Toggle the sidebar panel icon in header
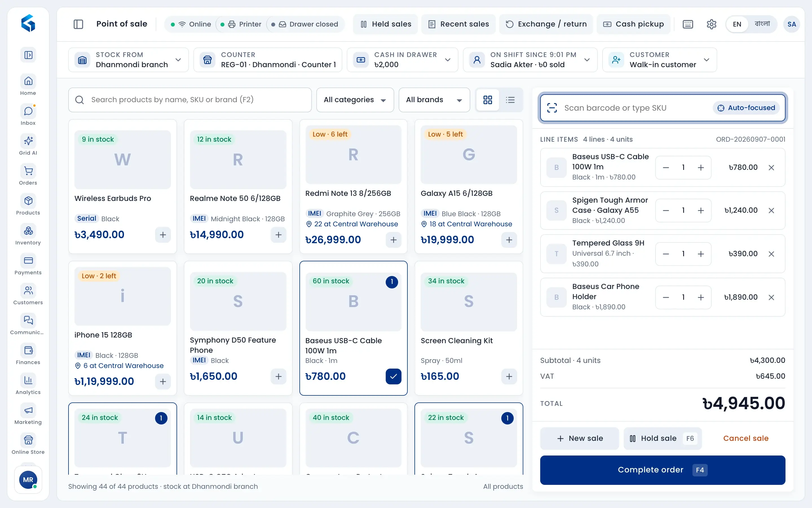The width and height of the screenshot is (812, 508). (x=78, y=24)
